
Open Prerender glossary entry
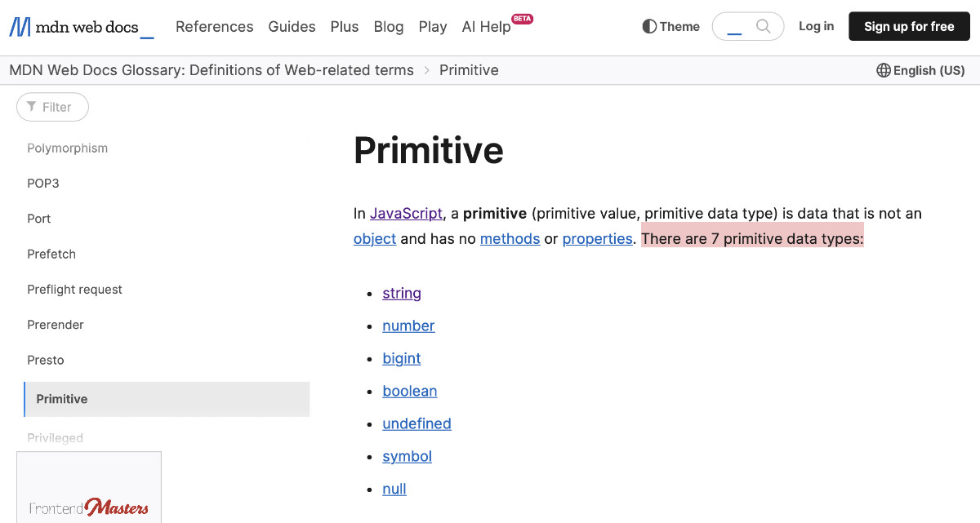56,325
